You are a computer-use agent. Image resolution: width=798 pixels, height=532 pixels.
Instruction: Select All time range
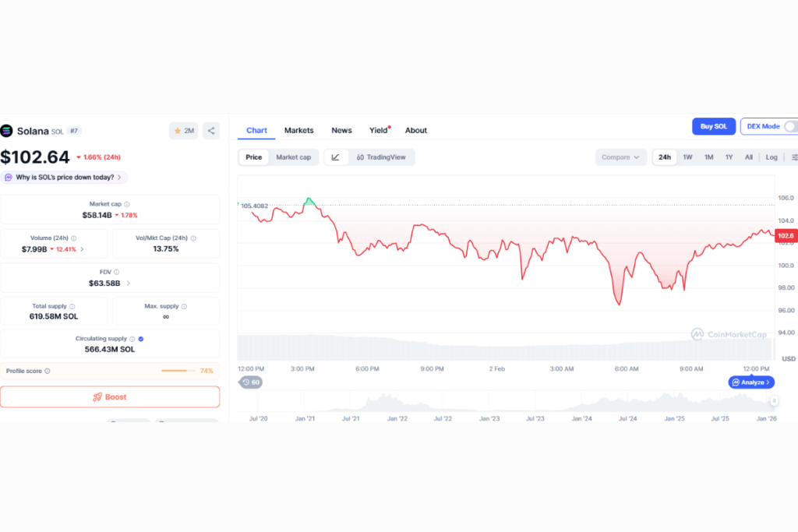coord(749,157)
